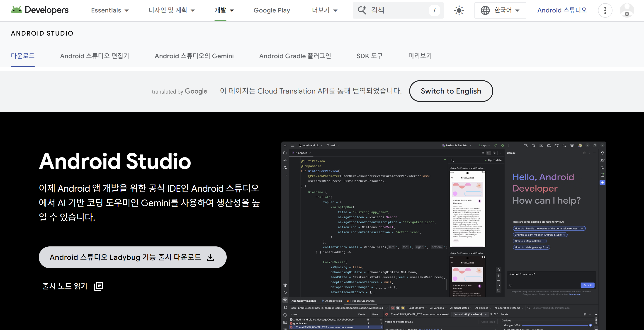The height and width of the screenshot is (330, 644).
Task: Select the Android Gradle 플러그인 tab
Action: pyautogui.click(x=295, y=56)
